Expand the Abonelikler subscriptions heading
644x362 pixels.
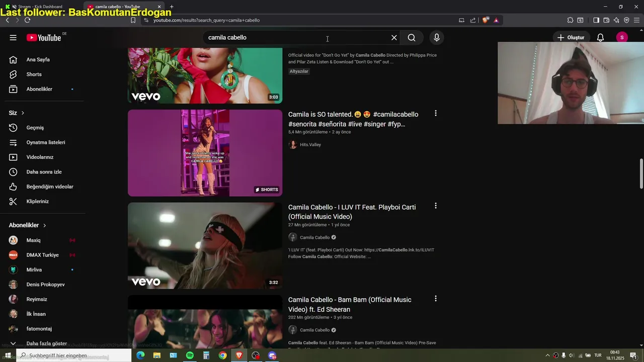28,225
